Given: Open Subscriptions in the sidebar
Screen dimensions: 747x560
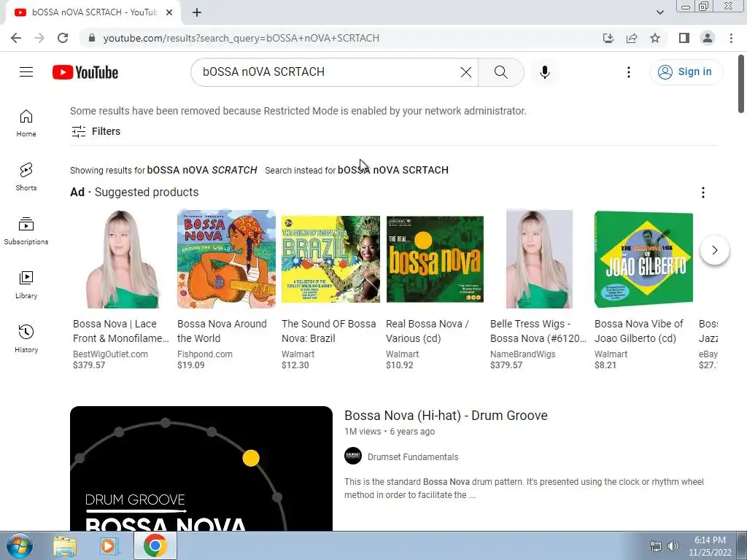Looking at the screenshot, I should click(x=26, y=231).
